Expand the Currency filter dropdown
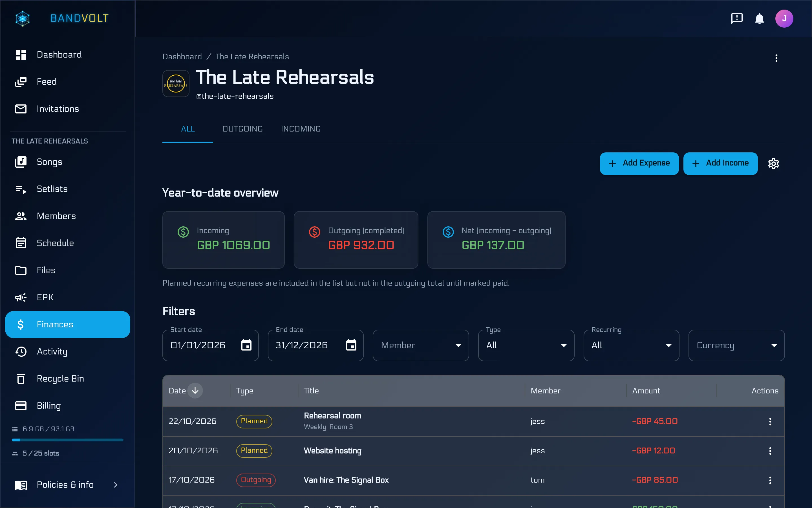The image size is (812, 508). point(736,345)
